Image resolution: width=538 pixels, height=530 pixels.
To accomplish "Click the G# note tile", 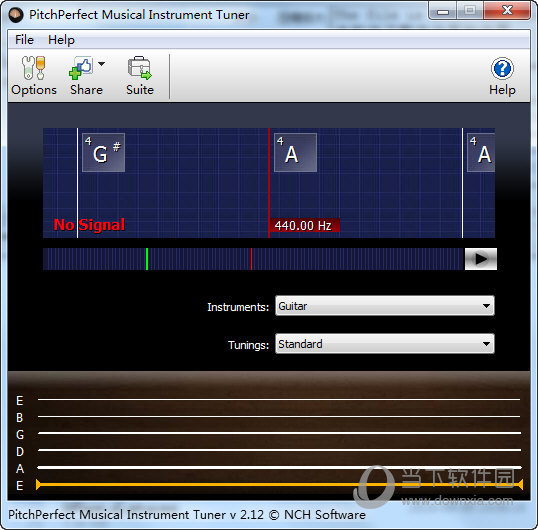I will (x=104, y=152).
